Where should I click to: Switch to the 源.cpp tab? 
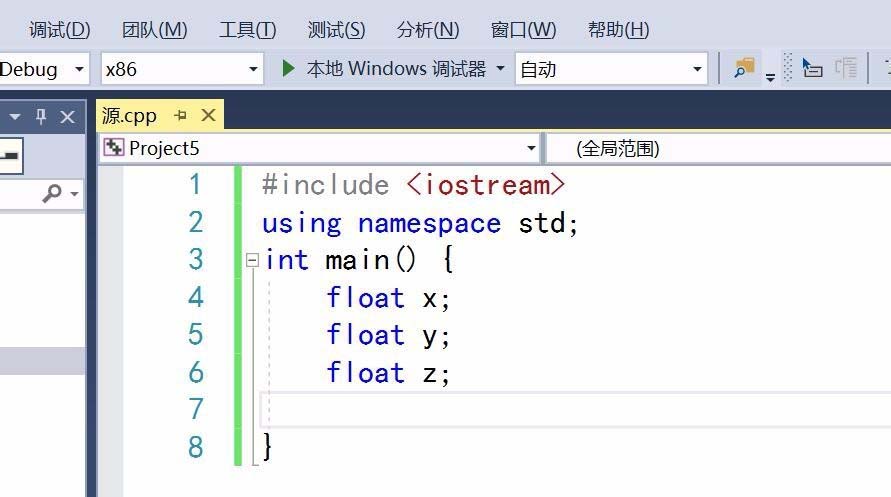pos(130,116)
